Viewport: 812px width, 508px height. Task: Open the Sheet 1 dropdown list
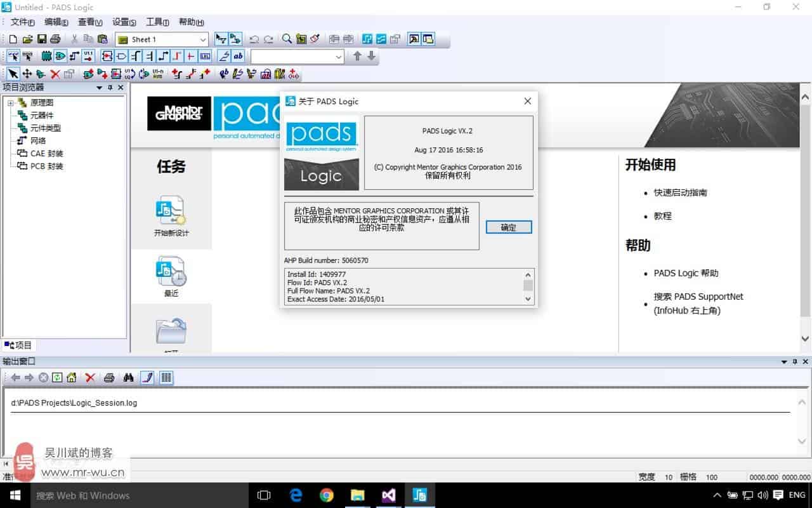pyautogui.click(x=203, y=39)
